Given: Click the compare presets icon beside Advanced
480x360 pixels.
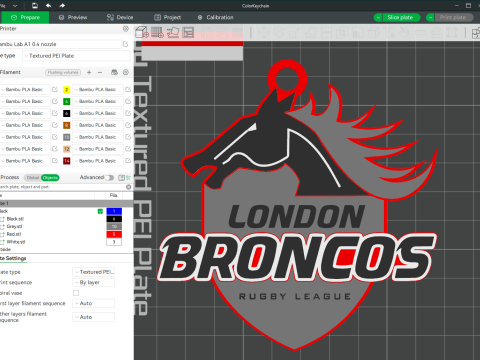Looking at the screenshot, I should [122, 178].
